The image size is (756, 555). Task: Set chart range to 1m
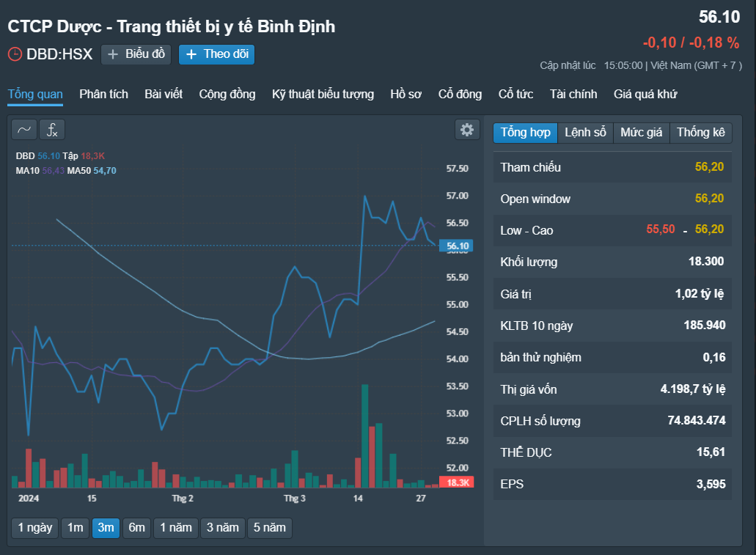(76, 528)
